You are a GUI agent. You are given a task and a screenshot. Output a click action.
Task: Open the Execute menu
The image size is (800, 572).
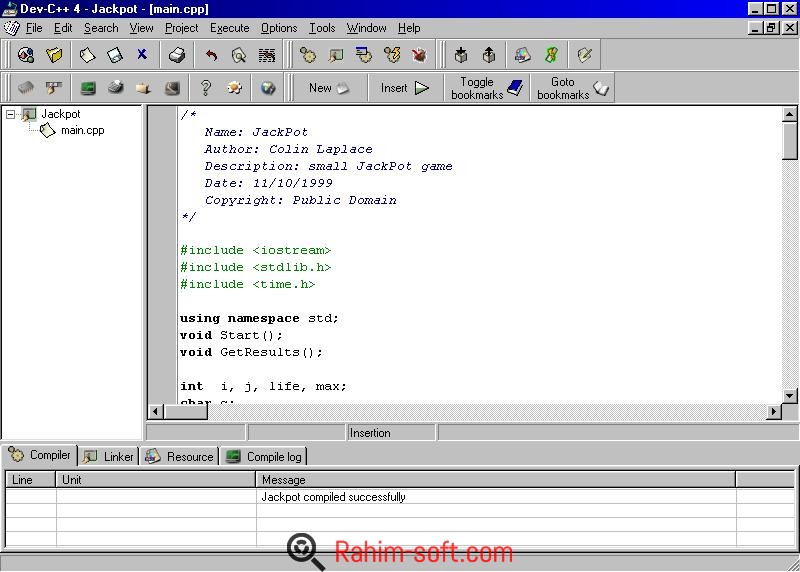[230, 28]
